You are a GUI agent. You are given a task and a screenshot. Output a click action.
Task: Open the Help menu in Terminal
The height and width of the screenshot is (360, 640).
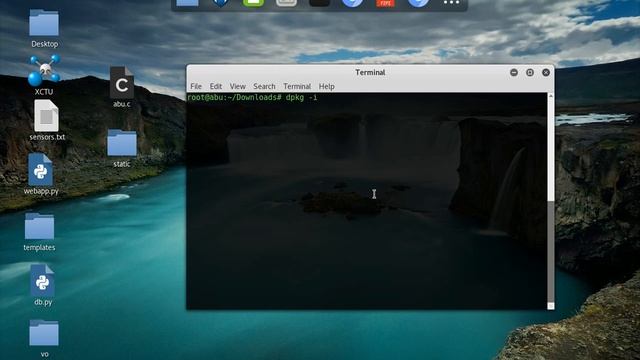(327, 86)
